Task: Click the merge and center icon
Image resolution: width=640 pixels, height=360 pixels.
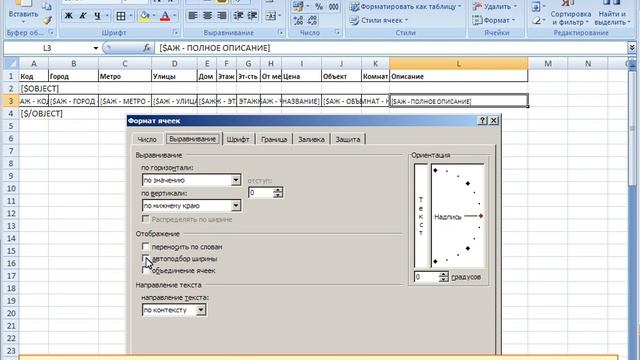Action: [x=271, y=16]
